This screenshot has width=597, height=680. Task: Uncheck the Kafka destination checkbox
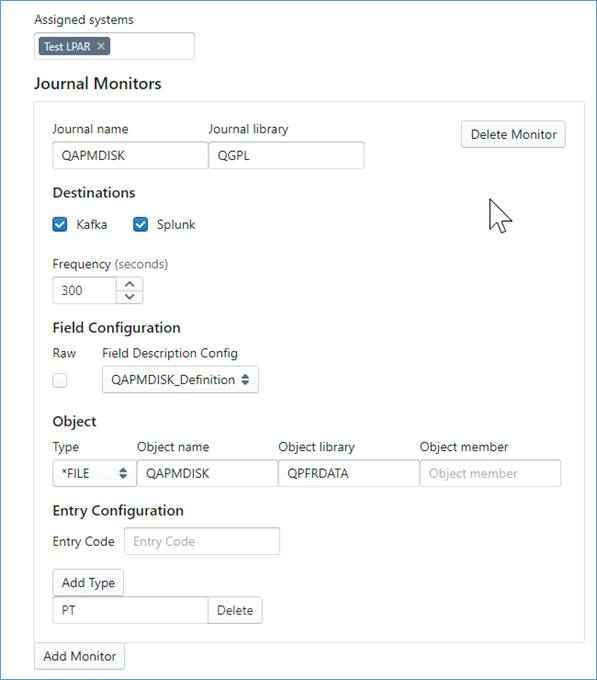coord(60,225)
